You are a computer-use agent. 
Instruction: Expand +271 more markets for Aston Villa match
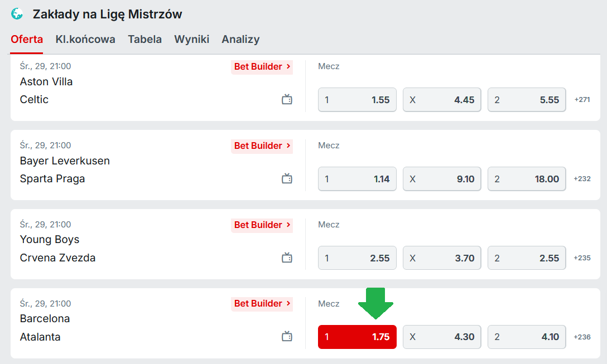(x=582, y=100)
